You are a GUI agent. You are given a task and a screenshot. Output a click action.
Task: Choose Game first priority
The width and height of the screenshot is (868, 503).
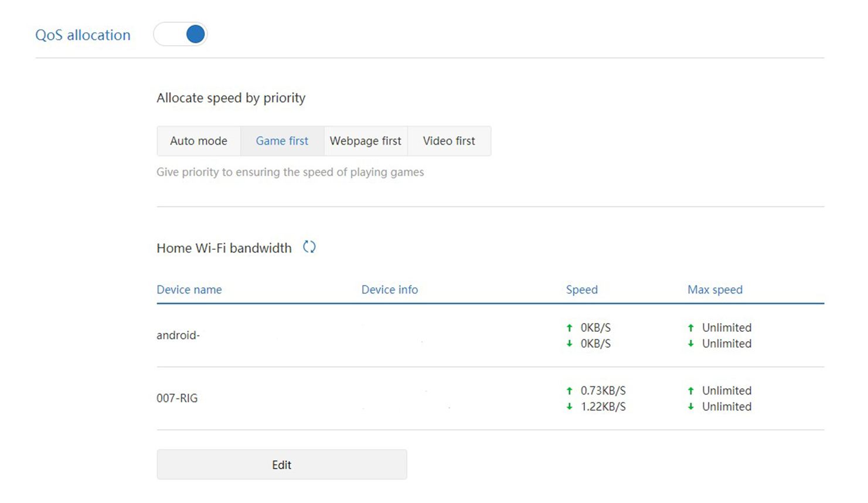[282, 141]
